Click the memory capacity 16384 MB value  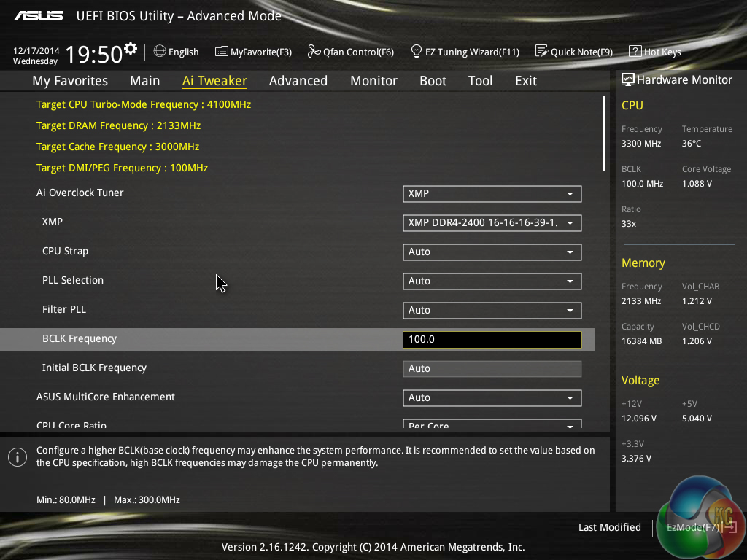[642, 341]
